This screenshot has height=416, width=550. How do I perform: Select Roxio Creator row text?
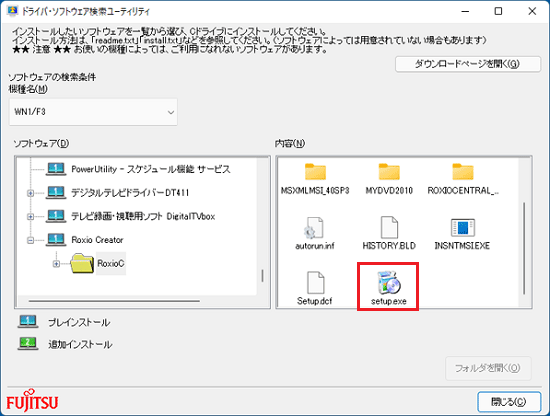(x=97, y=240)
